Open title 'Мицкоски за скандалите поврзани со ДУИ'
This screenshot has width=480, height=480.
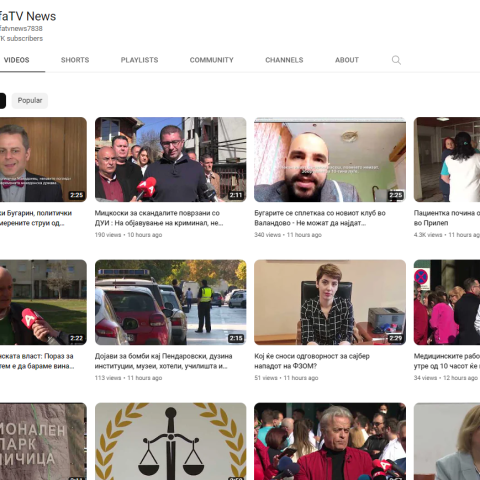coord(159,218)
